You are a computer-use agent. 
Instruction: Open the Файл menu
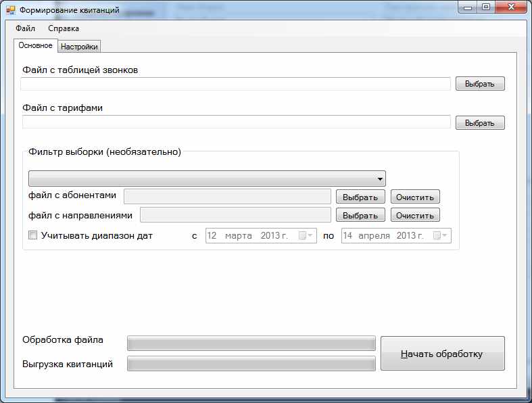(25, 28)
